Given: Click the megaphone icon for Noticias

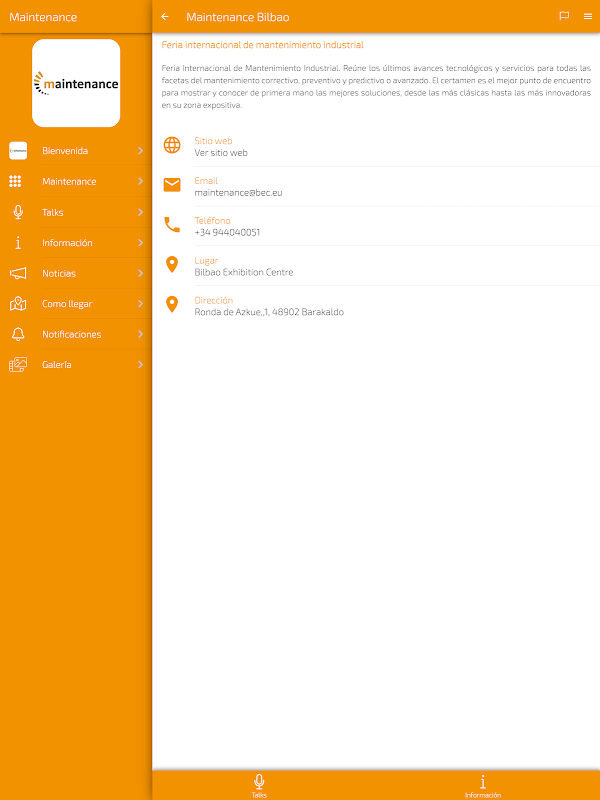Looking at the screenshot, I should pyautogui.click(x=18, y=273).
